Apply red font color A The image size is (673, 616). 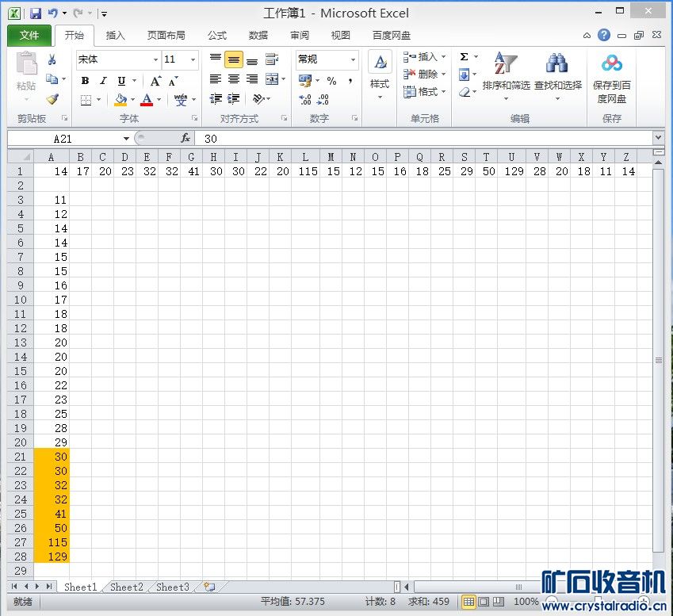[x=147, y=100]
